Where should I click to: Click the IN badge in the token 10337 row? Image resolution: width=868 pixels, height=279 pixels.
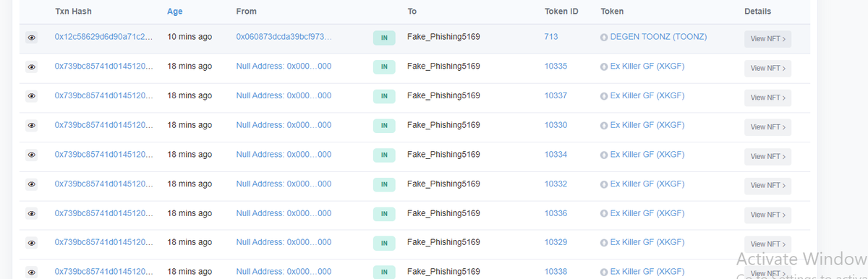pyautogui.click(x=384, y=96)
